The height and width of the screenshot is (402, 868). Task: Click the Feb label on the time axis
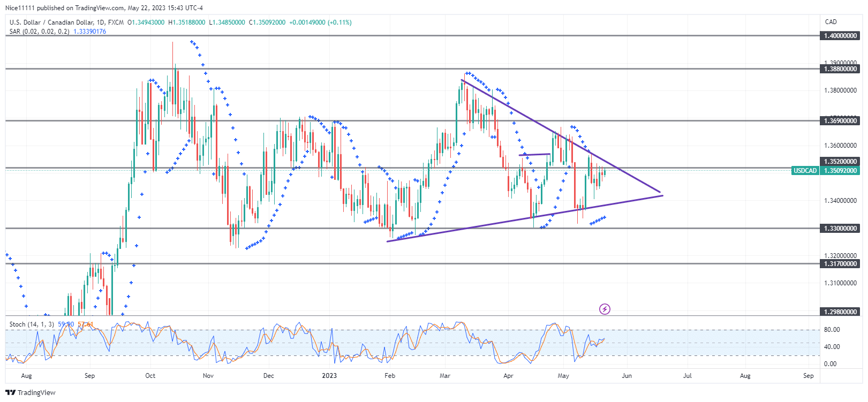click(x=390, y=376)
